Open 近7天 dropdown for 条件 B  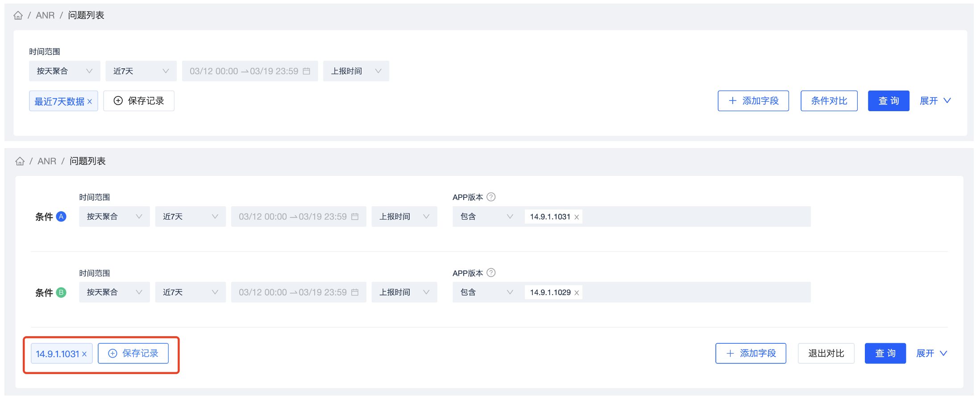pyautogui.click(x=191, y=292)
